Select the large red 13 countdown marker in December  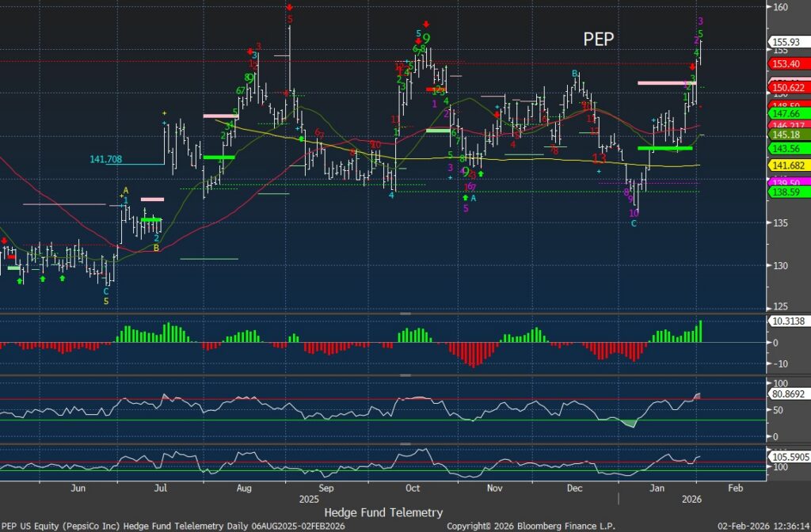point(599,158)
